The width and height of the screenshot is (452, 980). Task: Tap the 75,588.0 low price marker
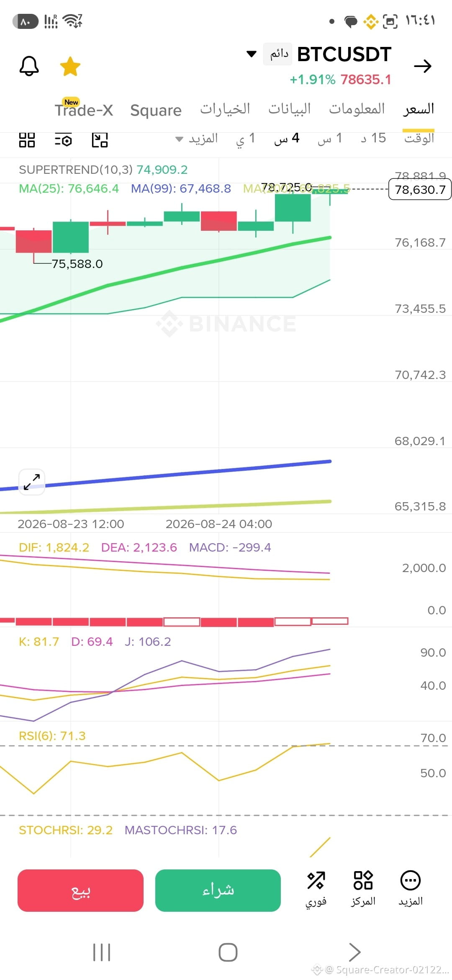77,264
